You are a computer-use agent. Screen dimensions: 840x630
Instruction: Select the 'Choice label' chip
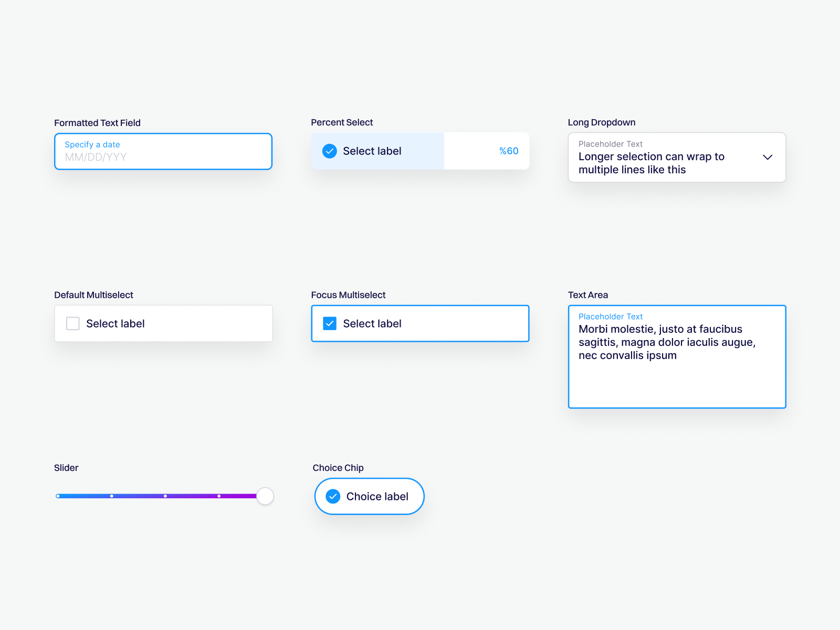point(369,496)
